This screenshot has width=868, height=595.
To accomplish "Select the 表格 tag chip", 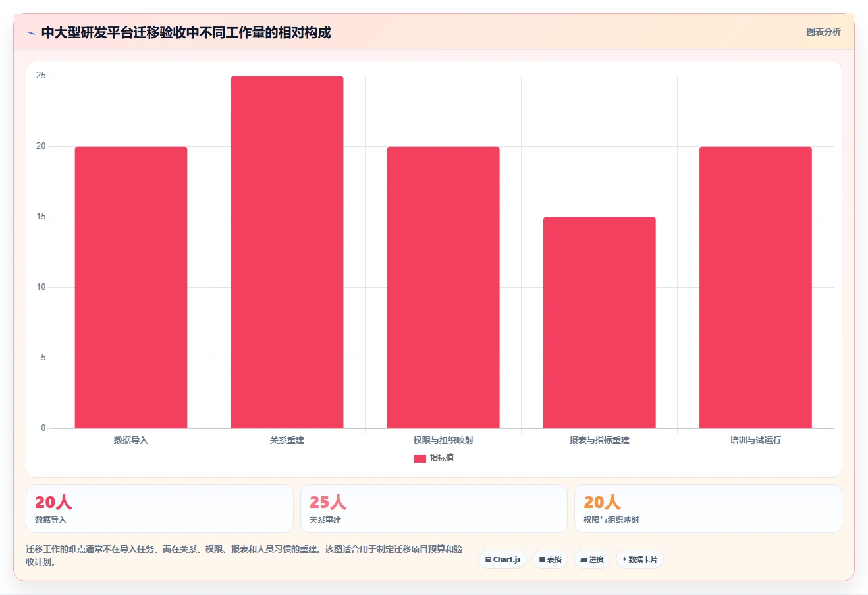I will tap(550, 559).
